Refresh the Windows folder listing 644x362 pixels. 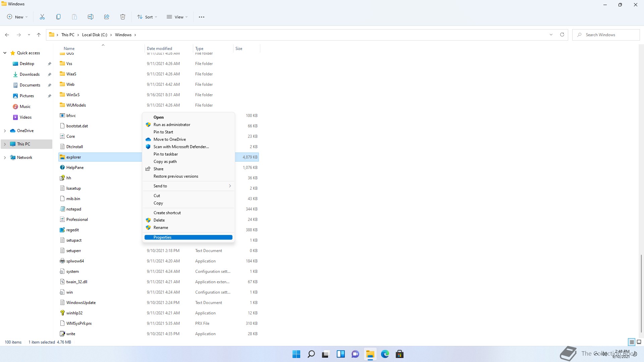point(562,35)
